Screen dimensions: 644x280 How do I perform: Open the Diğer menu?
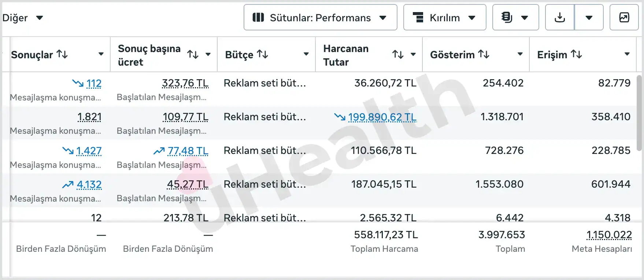[23, 18]
